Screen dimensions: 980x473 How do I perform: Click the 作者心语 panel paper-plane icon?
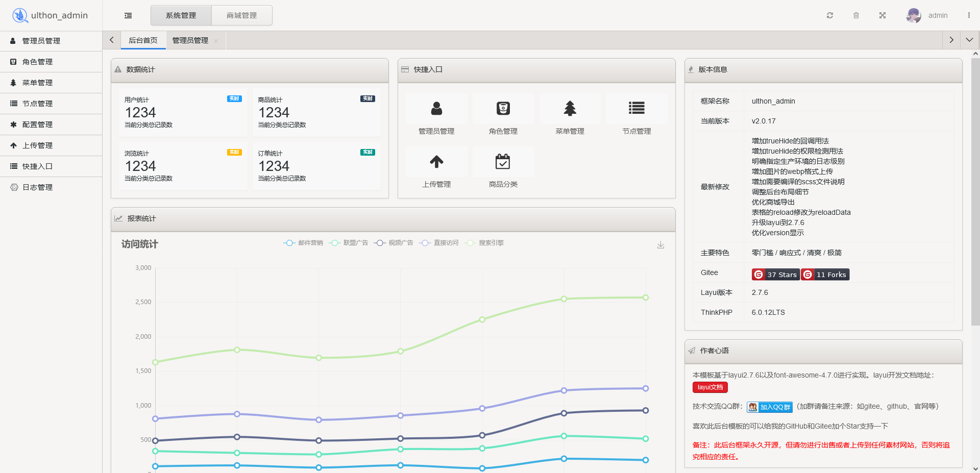(x=692, y=351)
